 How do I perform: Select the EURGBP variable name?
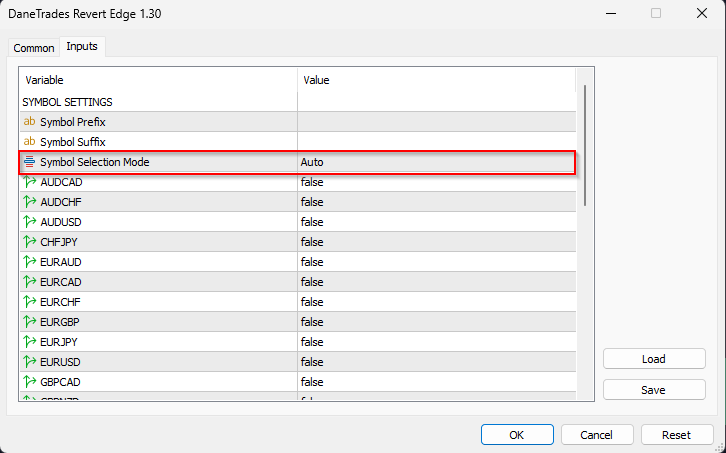pos(60,321)
